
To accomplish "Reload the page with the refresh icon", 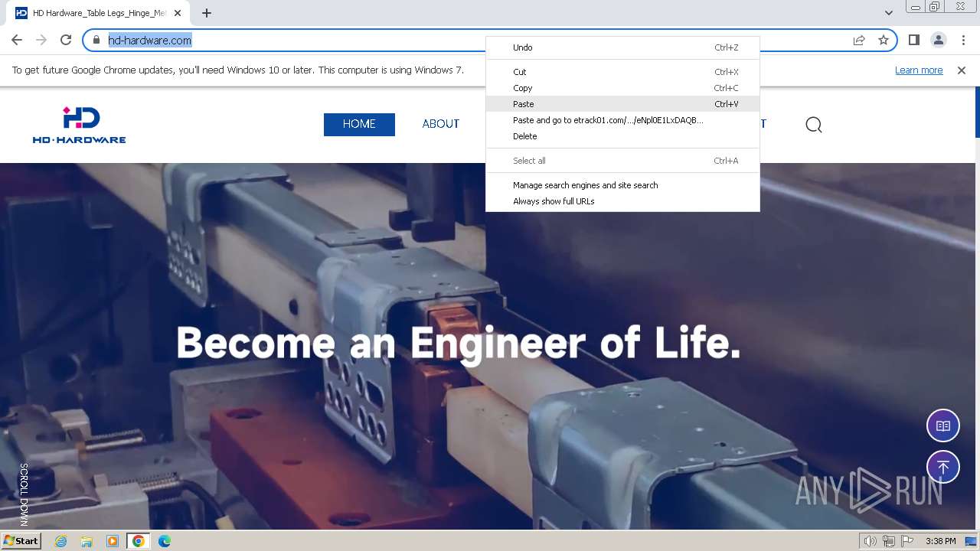I will pos(66,40).
